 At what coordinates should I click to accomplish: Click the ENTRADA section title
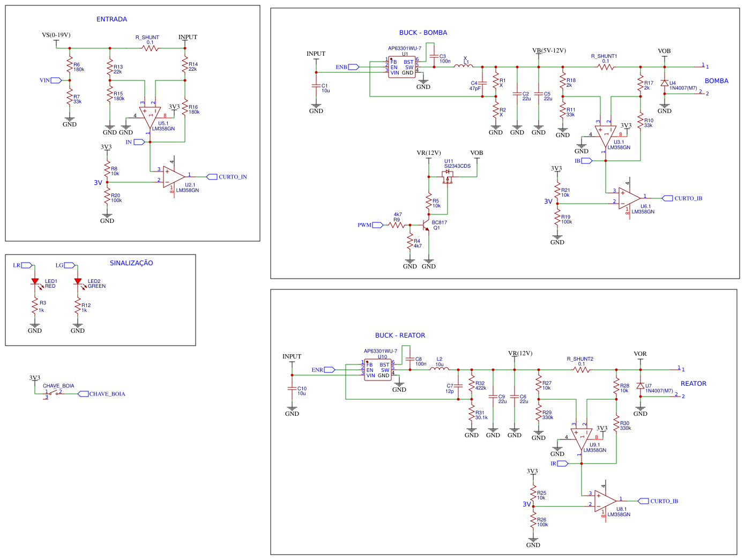click(x=111, y=19)
